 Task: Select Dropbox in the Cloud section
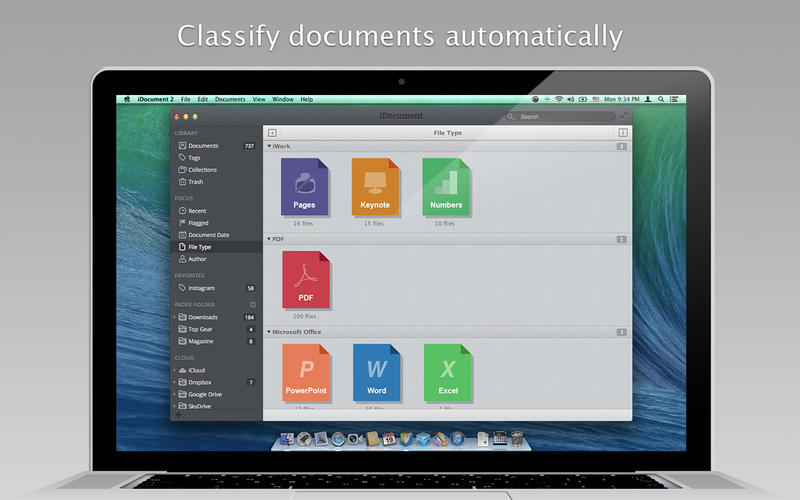click(216, 382)
